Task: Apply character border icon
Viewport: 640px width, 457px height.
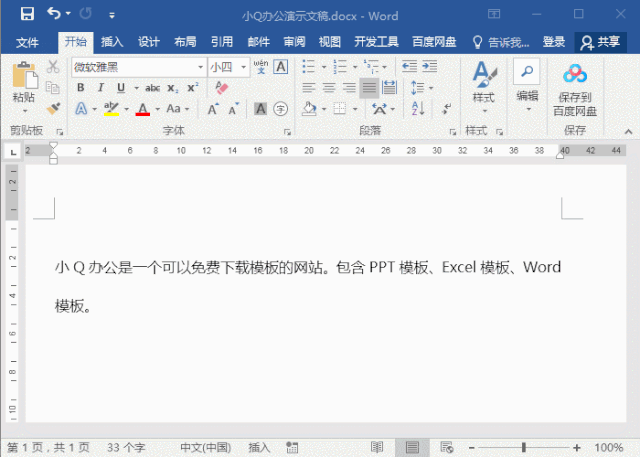Action: coord(281,67)
